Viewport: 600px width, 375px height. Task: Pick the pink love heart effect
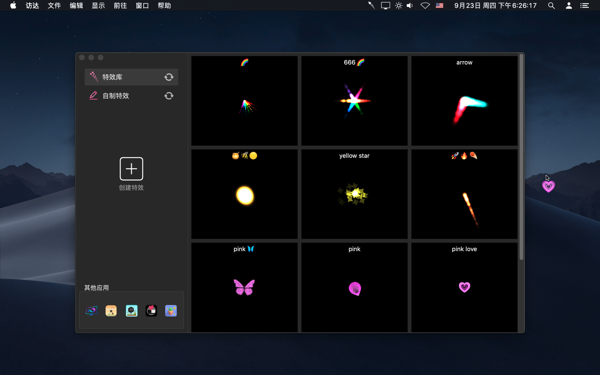pos(464,287)
